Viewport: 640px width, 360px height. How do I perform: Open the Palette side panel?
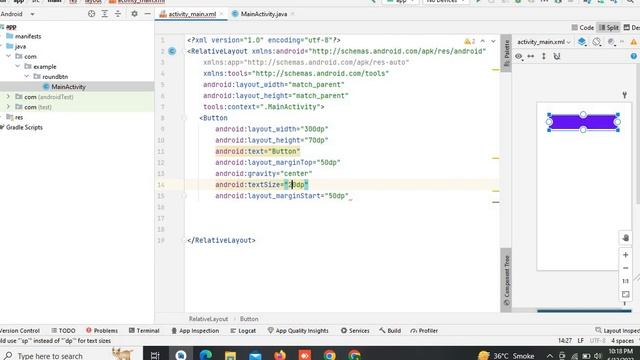pos(506,53)
